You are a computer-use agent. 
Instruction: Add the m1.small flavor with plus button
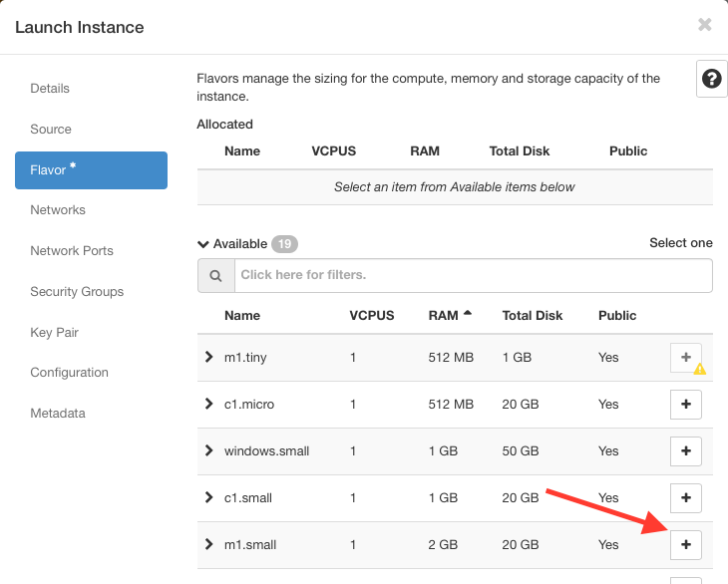(x=685, y=544)
